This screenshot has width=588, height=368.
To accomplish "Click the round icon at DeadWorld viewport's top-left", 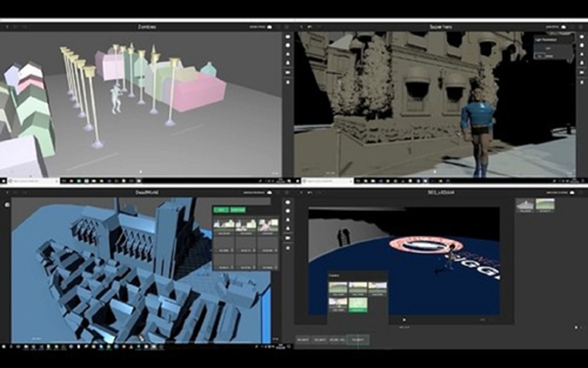I will [7, 204].
